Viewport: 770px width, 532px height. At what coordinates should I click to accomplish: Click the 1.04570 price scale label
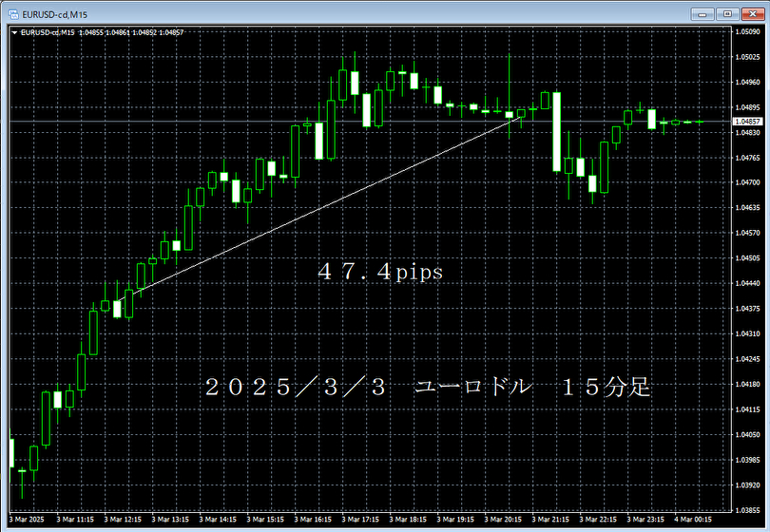point(747,233)
